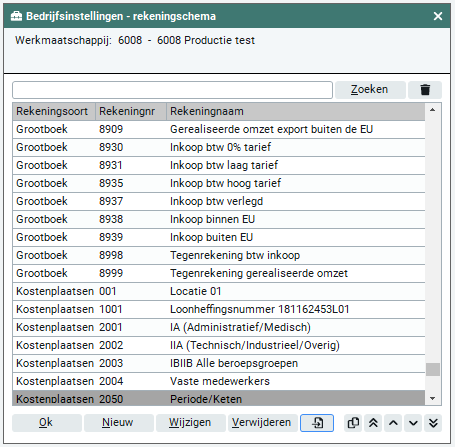Move down one row with single down chevron
This screenshot has width=455, height=447.
[x=413, y=423]
